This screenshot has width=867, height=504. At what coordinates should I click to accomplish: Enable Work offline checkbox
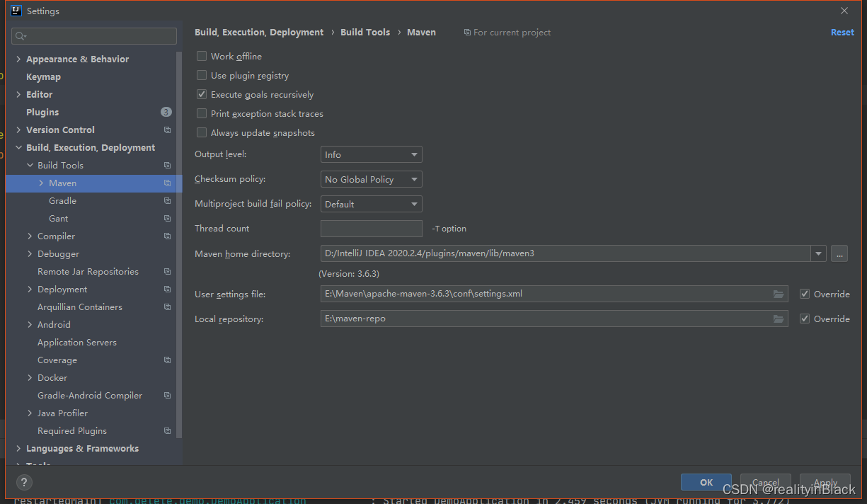pyautogui.click(x=202, y=56)
